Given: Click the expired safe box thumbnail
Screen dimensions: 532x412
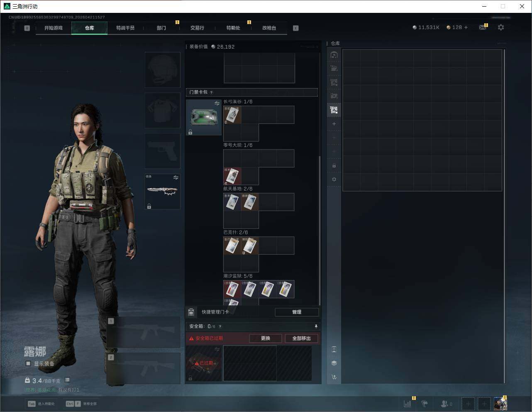Looking at the screenshot, I should 204,363.
